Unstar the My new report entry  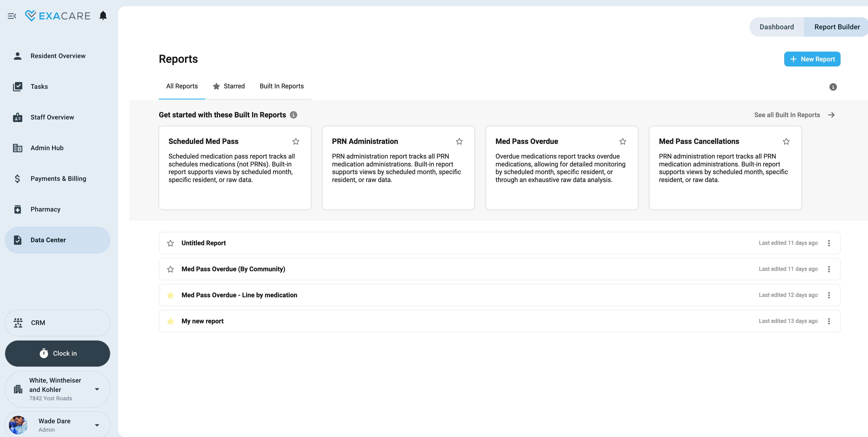point(170,321)
